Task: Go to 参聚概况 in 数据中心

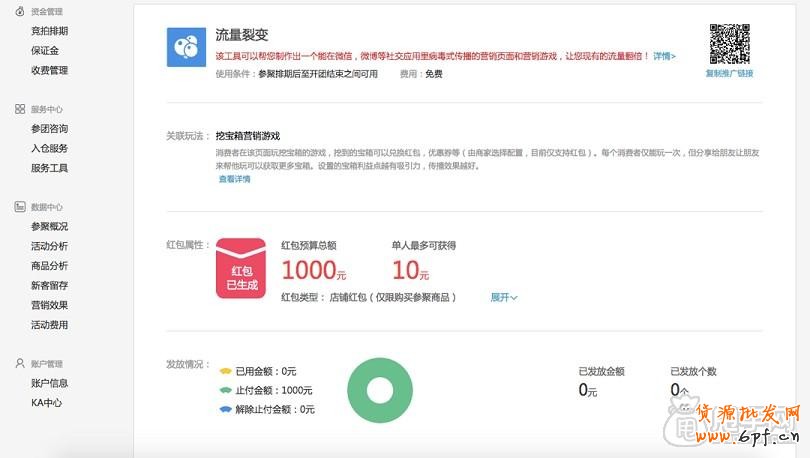Action: pos(49,226)
